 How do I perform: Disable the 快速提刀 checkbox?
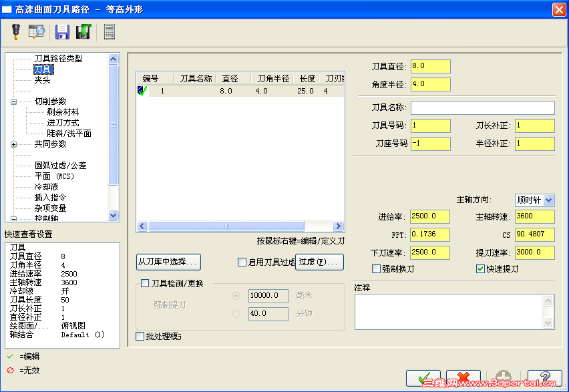tap(480, 268)
